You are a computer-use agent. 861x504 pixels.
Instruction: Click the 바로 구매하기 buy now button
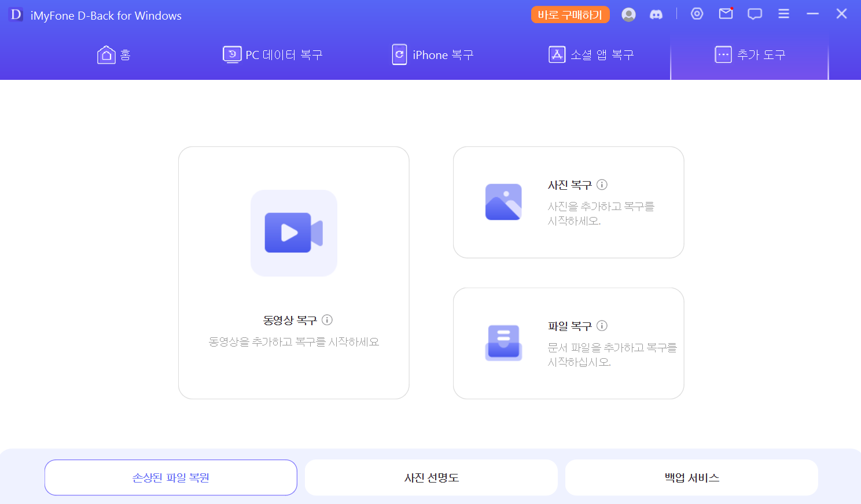pyautogui.click(x=570, y=14)
